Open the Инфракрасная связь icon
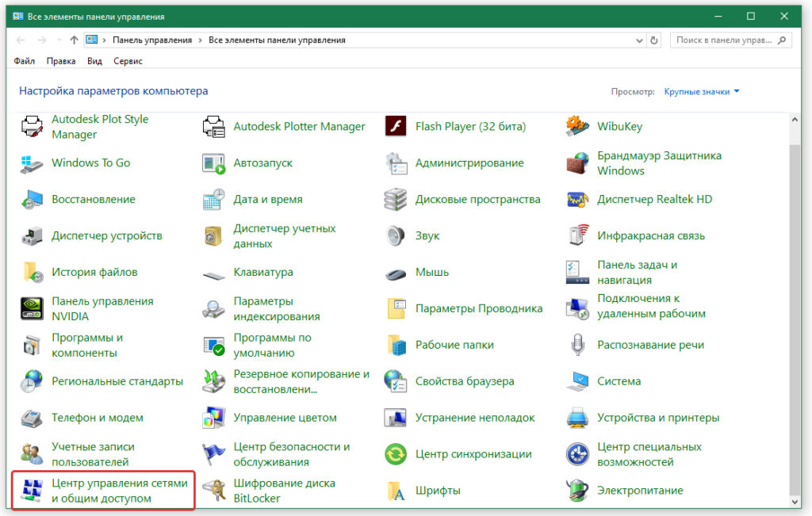 coord(577,236)
